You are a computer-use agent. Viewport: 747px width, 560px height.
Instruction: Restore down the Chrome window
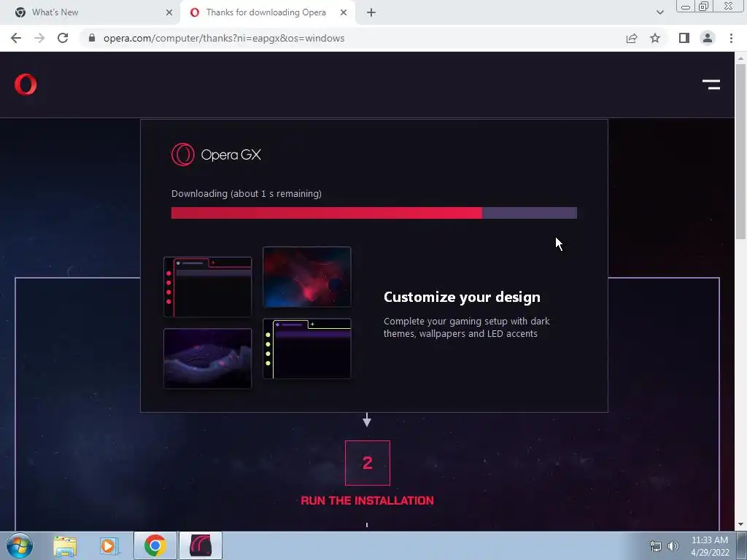703,7
